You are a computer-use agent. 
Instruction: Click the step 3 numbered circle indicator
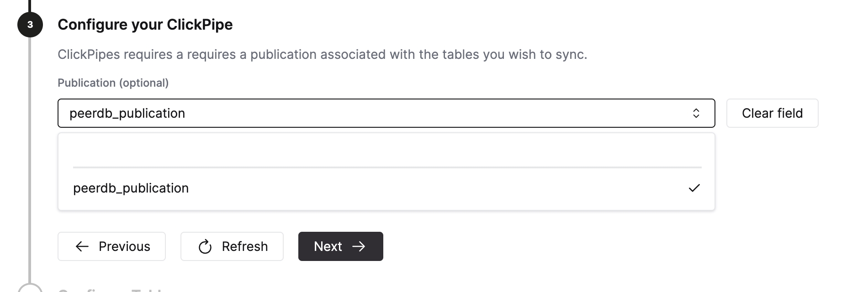click(29, 24)
